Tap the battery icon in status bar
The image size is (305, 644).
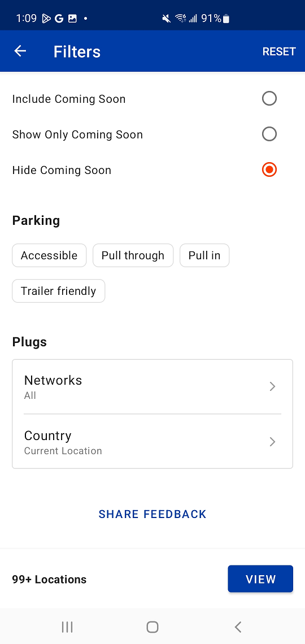(226, 19)
